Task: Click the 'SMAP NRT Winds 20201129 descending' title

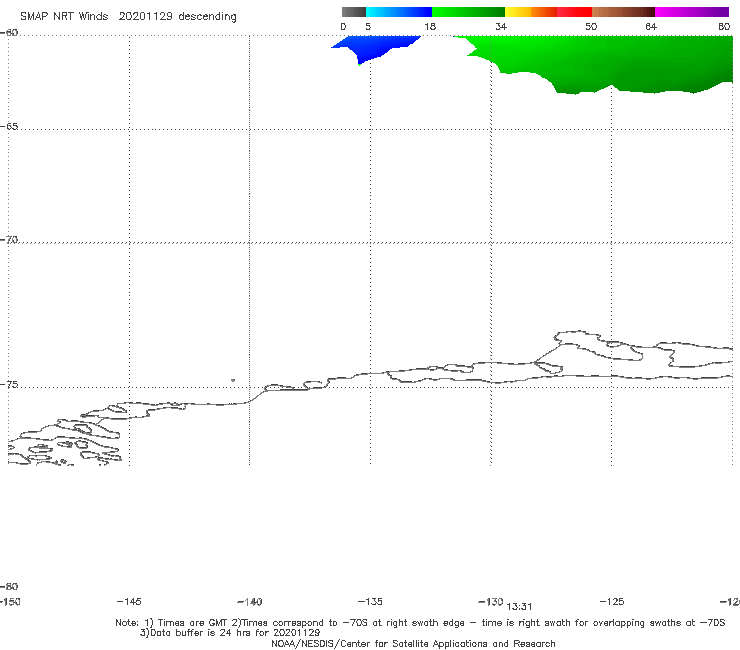Action: tap(128, 17)
